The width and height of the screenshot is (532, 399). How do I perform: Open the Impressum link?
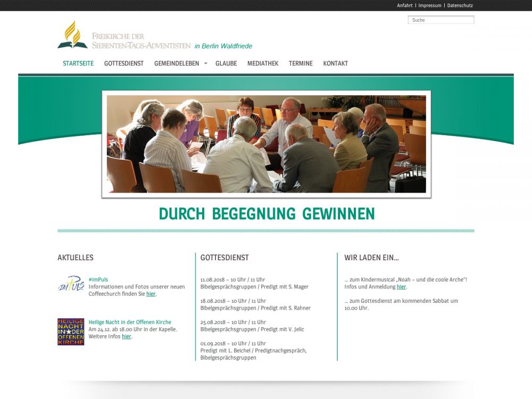(430, 5)
